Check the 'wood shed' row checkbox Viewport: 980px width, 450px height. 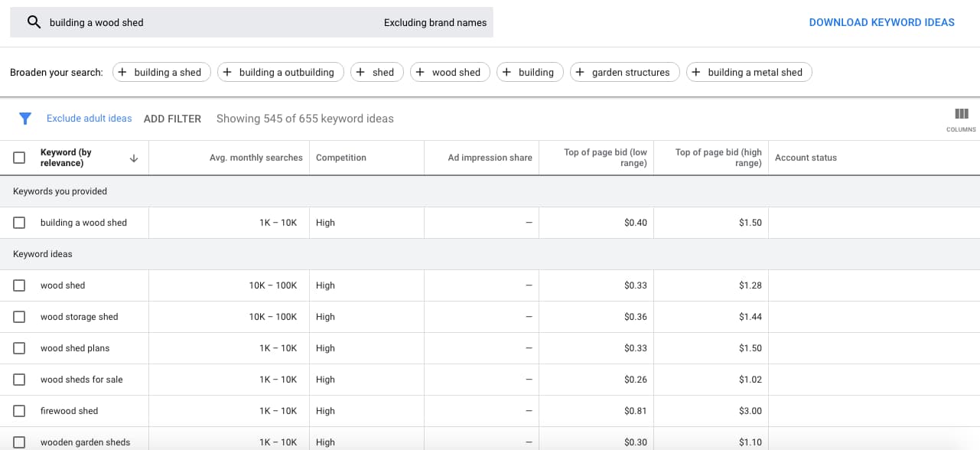click(x=19, y=285)
